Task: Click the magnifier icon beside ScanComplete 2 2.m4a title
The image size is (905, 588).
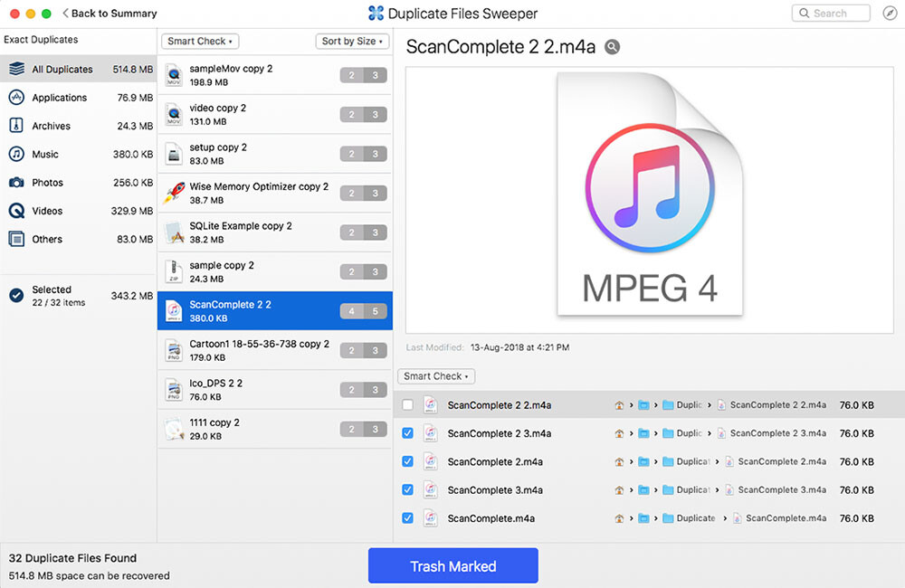Action: [x=613, y=47]
